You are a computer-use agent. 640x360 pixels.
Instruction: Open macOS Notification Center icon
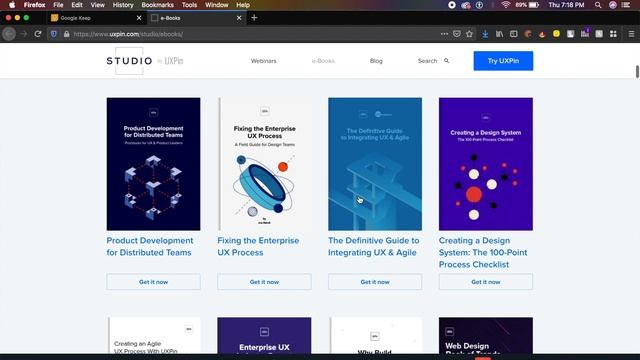click(x=626, y=5)
